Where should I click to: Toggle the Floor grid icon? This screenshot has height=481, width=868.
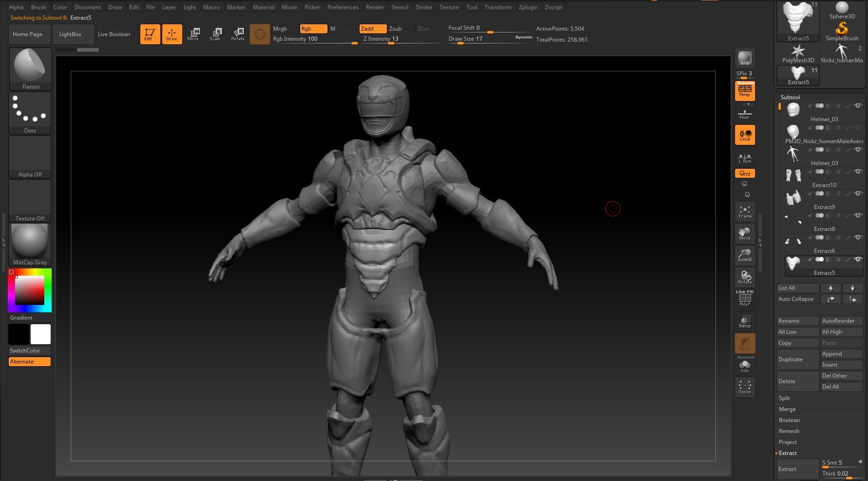click(745, 113)
